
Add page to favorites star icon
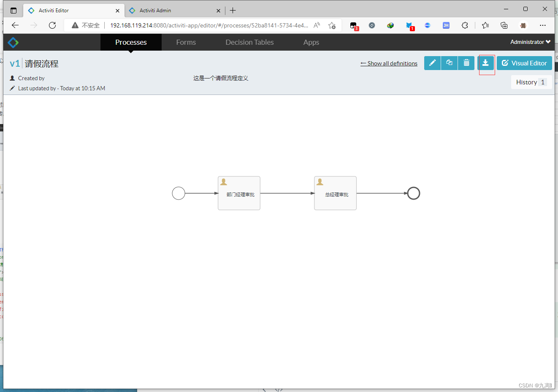point(332,25)
